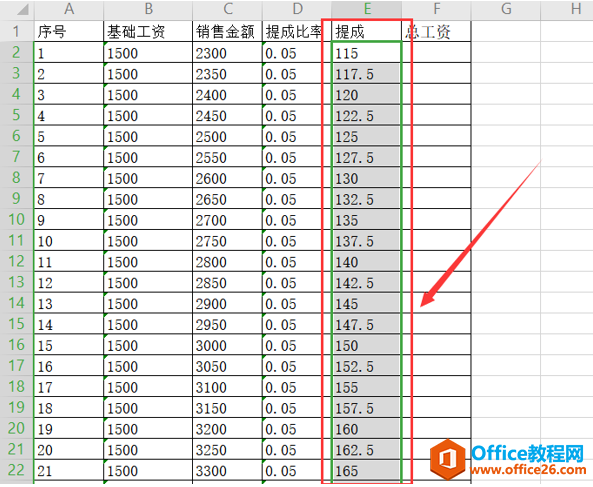Select cell containing 125

[x=366, y=136]
